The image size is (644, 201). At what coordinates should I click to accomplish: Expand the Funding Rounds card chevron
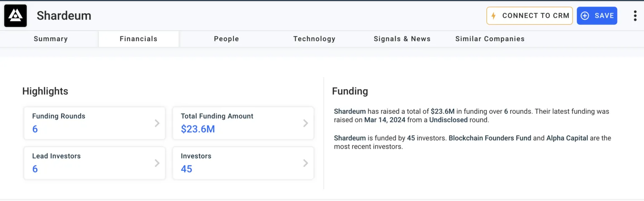point(157,123)
